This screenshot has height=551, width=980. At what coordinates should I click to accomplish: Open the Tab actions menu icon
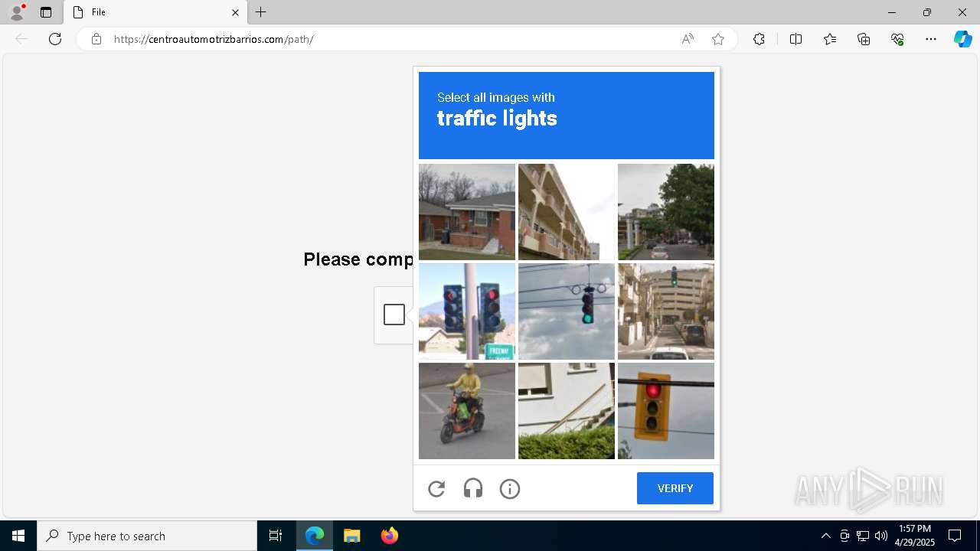(46, 12)
